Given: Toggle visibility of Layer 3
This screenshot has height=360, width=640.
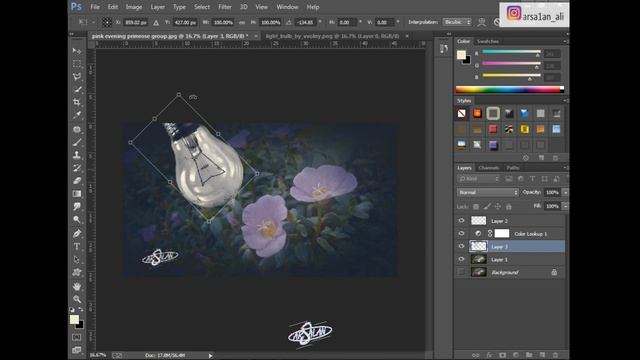Looking at the screenshot, I should click(x=461, y=247).
